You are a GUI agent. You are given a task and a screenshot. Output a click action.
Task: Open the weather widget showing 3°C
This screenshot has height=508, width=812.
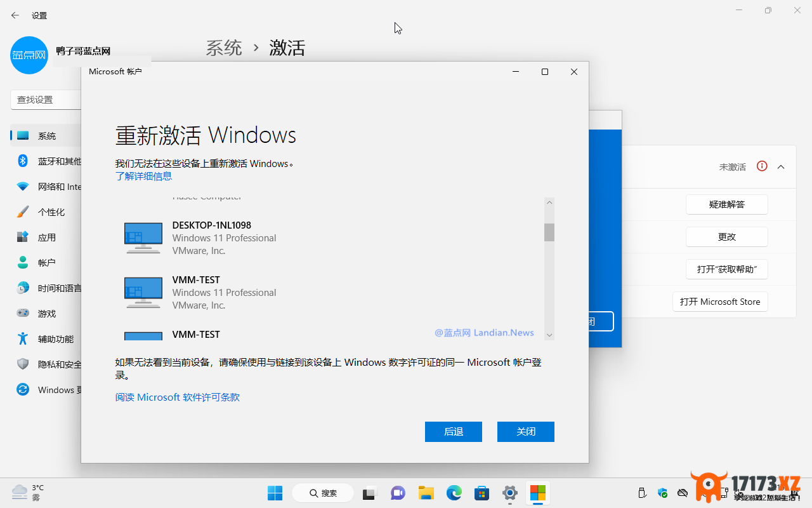[29, 493]
